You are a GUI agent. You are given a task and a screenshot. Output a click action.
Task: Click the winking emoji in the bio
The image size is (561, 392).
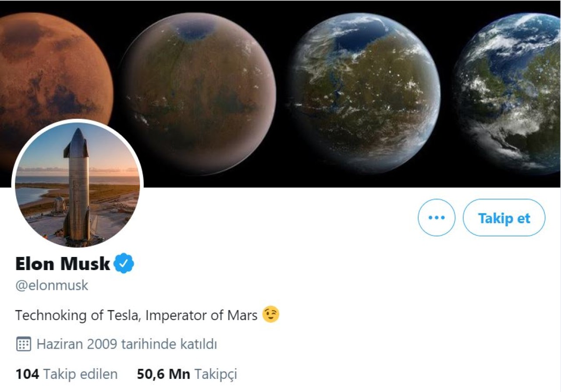(x=270, y=314)
